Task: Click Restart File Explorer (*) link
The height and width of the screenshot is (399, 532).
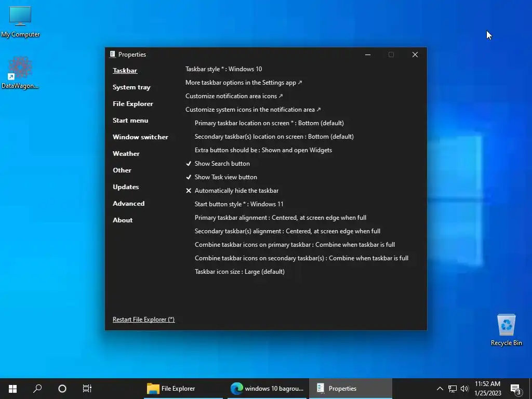Action: coord(143,320)
